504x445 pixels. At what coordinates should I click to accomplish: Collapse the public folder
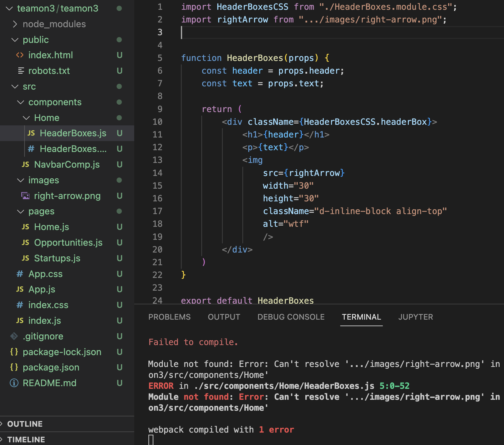point(15,40)
